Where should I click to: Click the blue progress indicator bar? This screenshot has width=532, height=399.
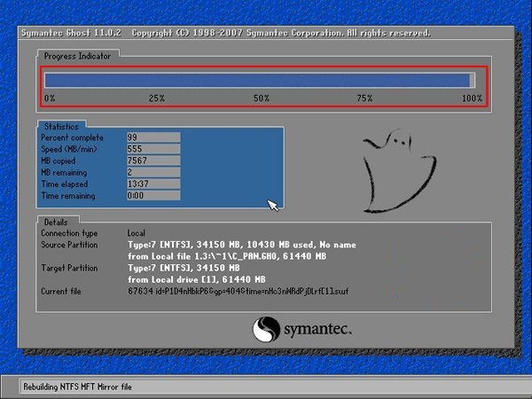coord(259,81)
